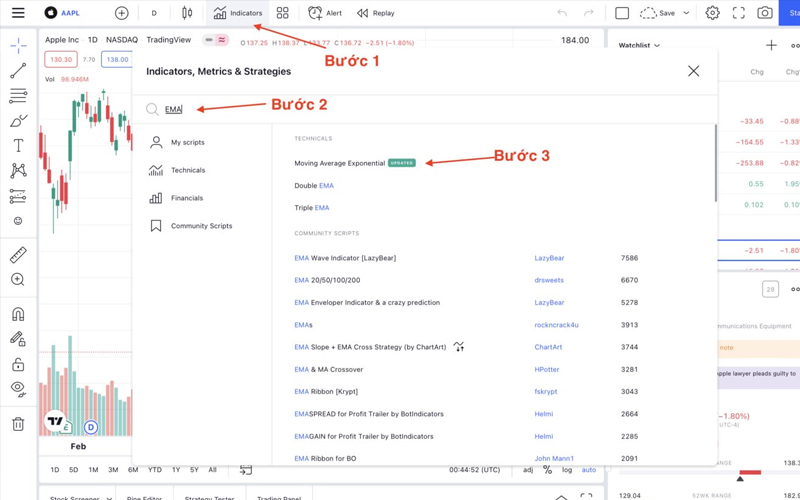Image resolution: width=800 pixels, height=500 pixels.
Task: Expand the Save layout dropdown arrow
Action: 686,13
